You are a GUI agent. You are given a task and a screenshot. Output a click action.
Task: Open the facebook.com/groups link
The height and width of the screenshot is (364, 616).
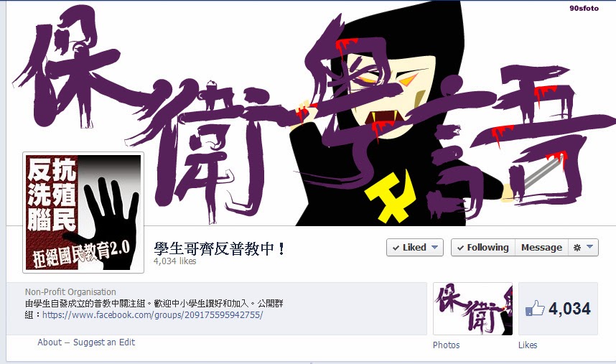pos(152,315)
